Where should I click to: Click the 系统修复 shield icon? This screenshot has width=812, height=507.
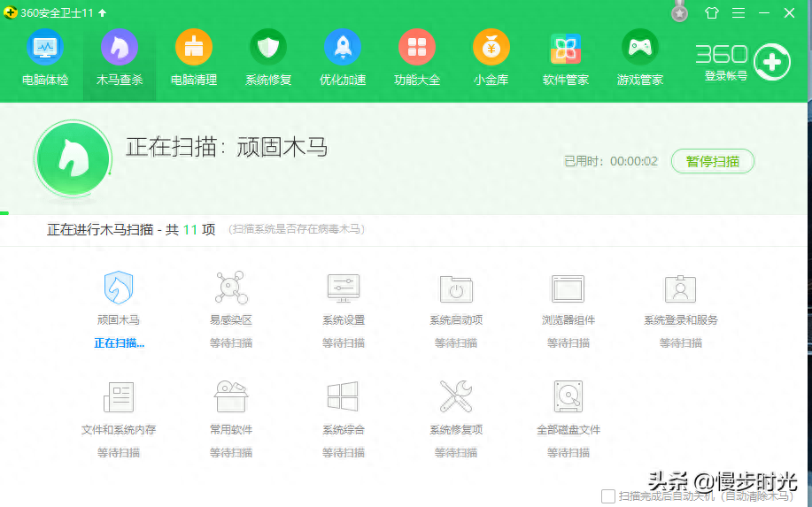click(x=267, y=47)
